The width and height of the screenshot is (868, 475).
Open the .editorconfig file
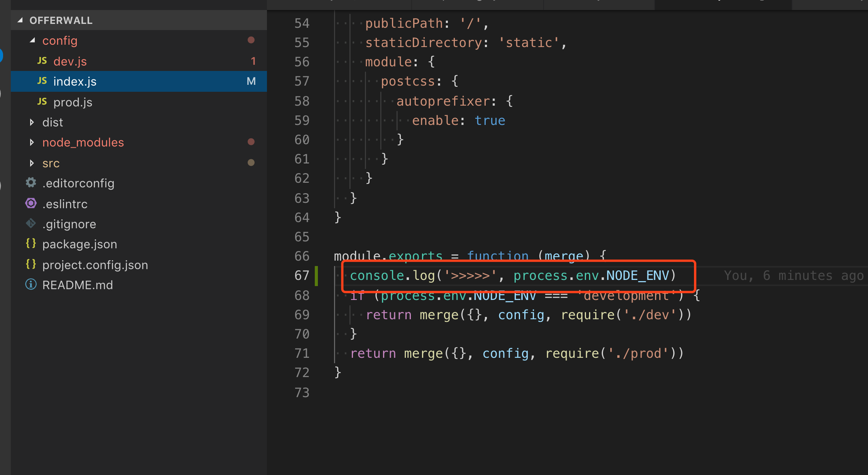point(78,183)
